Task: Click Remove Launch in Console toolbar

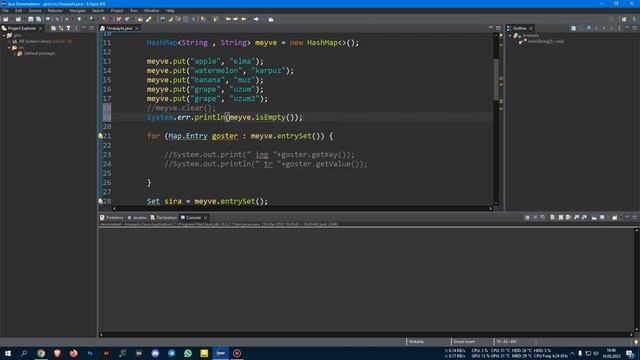Action: (x=535, y=218)
